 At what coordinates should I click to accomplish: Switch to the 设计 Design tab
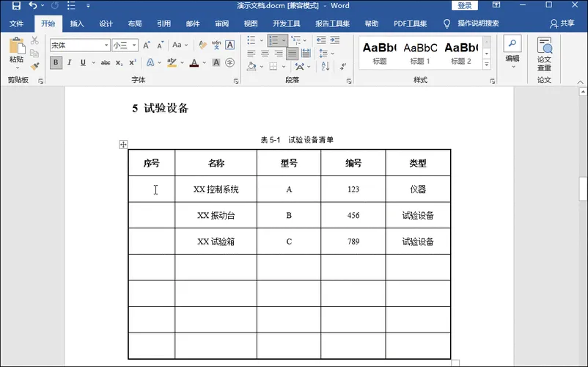[x=106, y=23]
